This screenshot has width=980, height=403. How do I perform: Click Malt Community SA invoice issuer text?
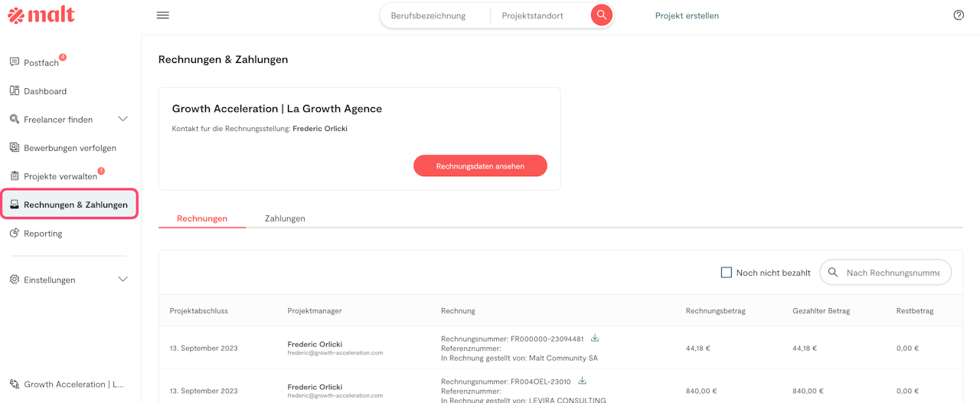coord(563,358)
